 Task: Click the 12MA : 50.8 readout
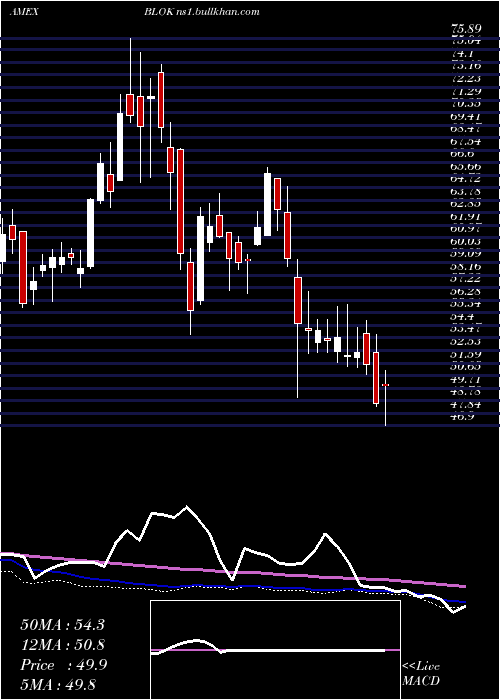tap(62, 645)
